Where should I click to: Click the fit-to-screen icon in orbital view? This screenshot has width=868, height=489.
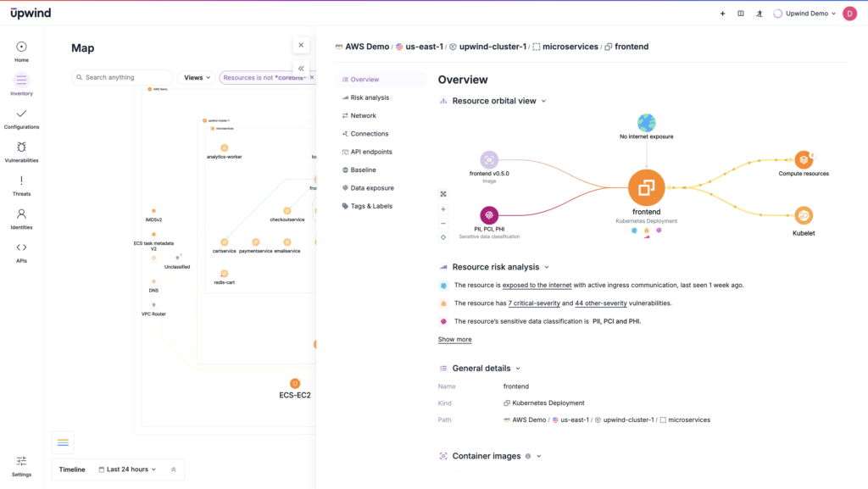pyautogui.click(x=443, y=194)
